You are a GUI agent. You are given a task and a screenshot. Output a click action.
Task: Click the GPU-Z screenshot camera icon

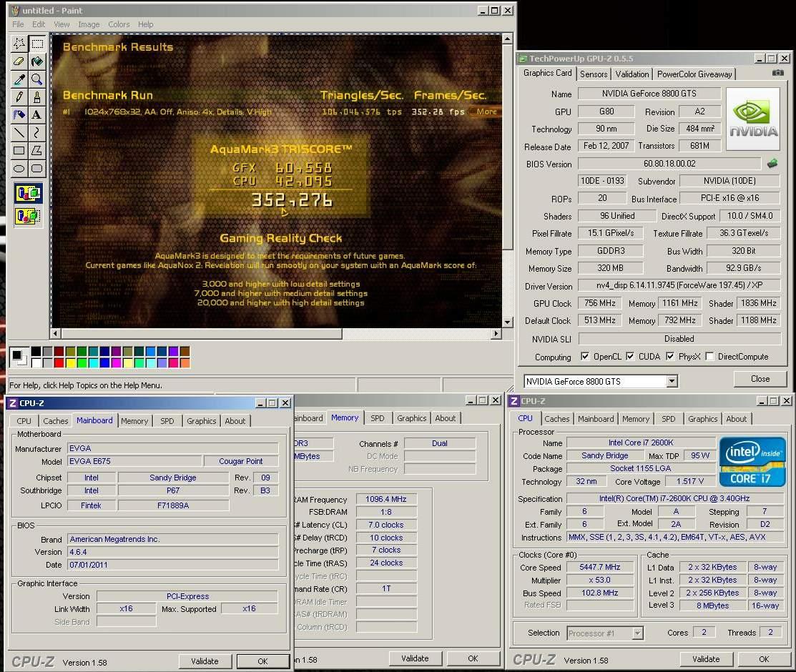click(x=777, y=73)
